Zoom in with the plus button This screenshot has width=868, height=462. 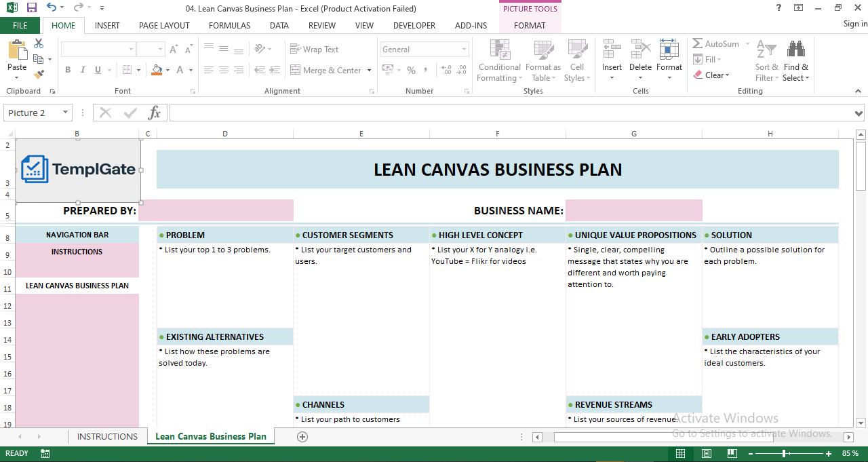point(829,453)
